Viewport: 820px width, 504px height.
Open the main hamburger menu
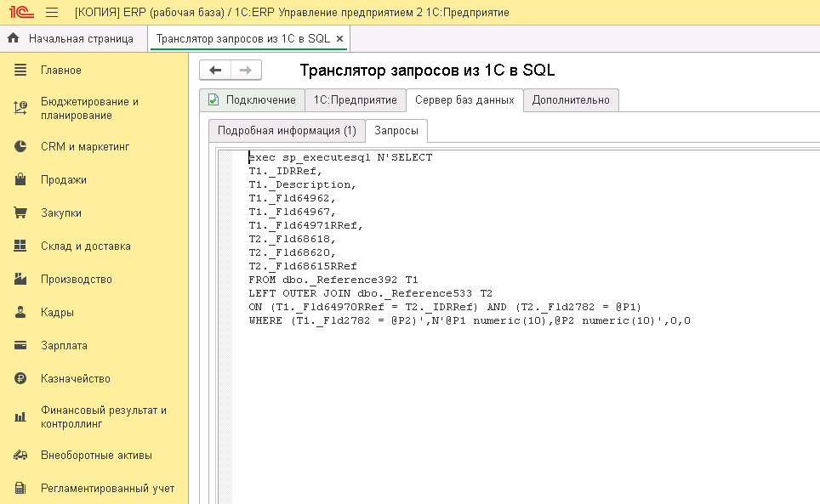tap(52, 12)
